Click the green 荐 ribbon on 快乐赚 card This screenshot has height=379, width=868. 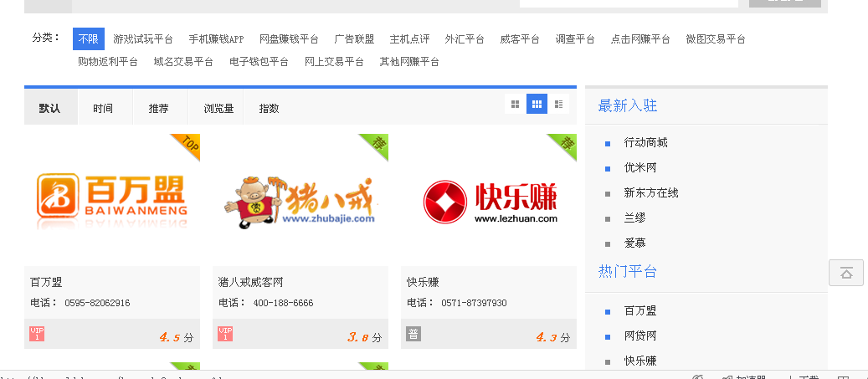tap(565, 145)
